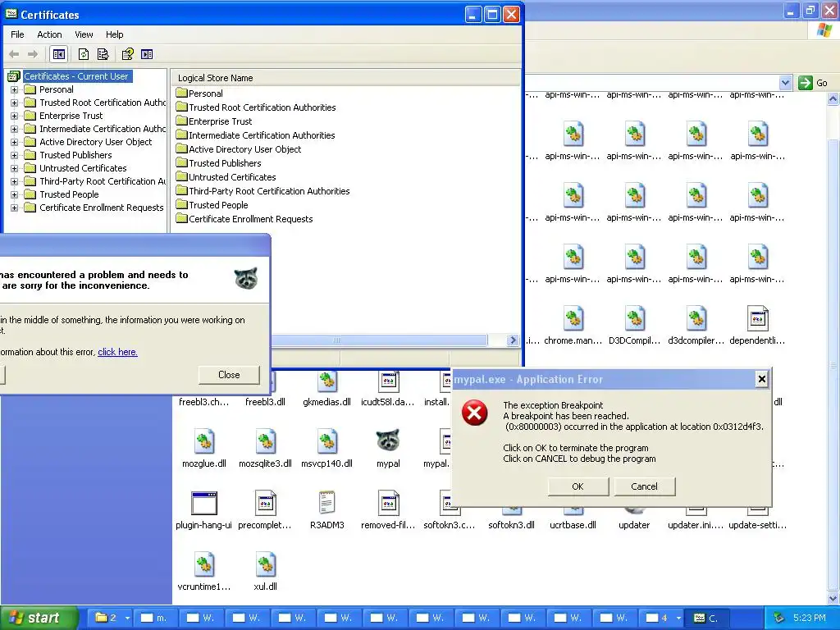Expand the Personal node in the tree
The height and width of the screenshot is (630, 840).
click(x=15, y=89)
